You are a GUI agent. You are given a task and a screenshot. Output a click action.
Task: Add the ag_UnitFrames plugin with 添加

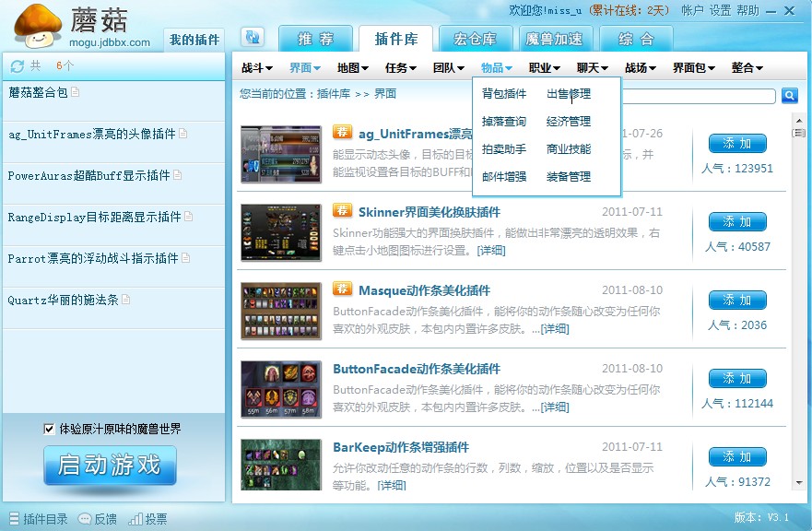(x=737, y=144)
